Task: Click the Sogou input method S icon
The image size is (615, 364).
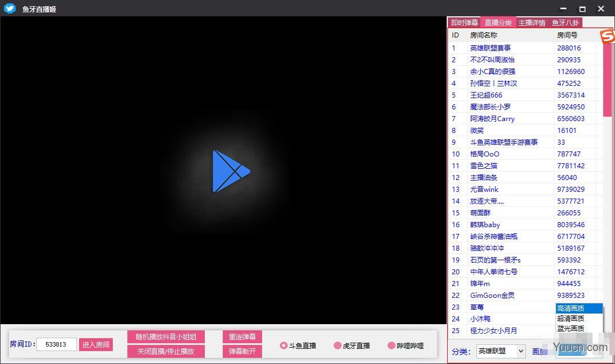Action: [x=607, y=36]
